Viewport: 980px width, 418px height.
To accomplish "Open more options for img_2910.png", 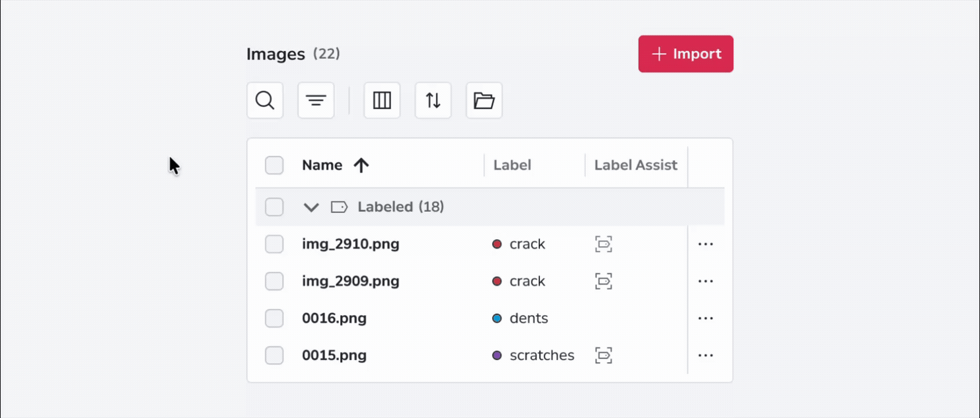I will click(x=705, y=244).
